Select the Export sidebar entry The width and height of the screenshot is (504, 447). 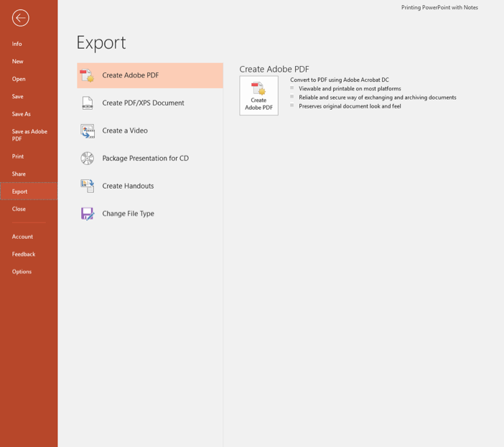pyautogui.click(x=29, y=192)
